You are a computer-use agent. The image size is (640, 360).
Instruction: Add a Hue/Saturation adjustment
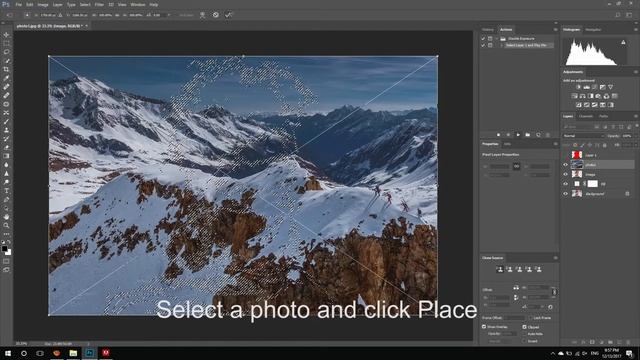(575, 96)
